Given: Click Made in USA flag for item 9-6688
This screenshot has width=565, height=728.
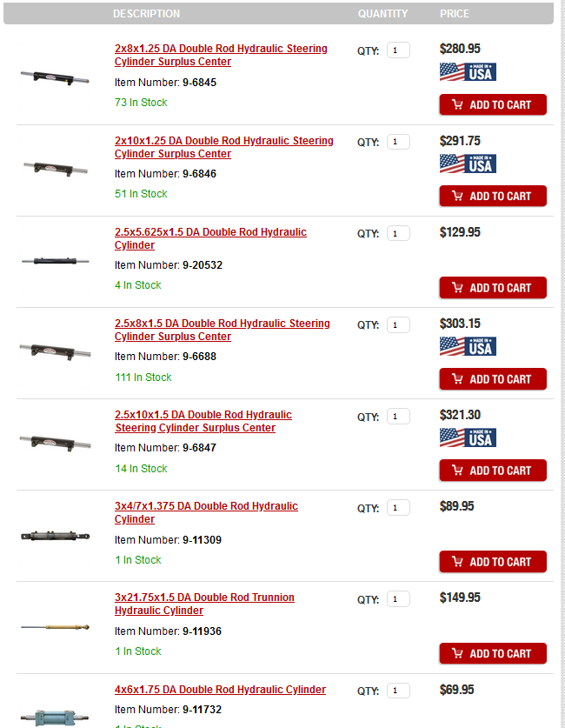Looking at the screenshot, I should pyautogui.click(x=468, y=346).
